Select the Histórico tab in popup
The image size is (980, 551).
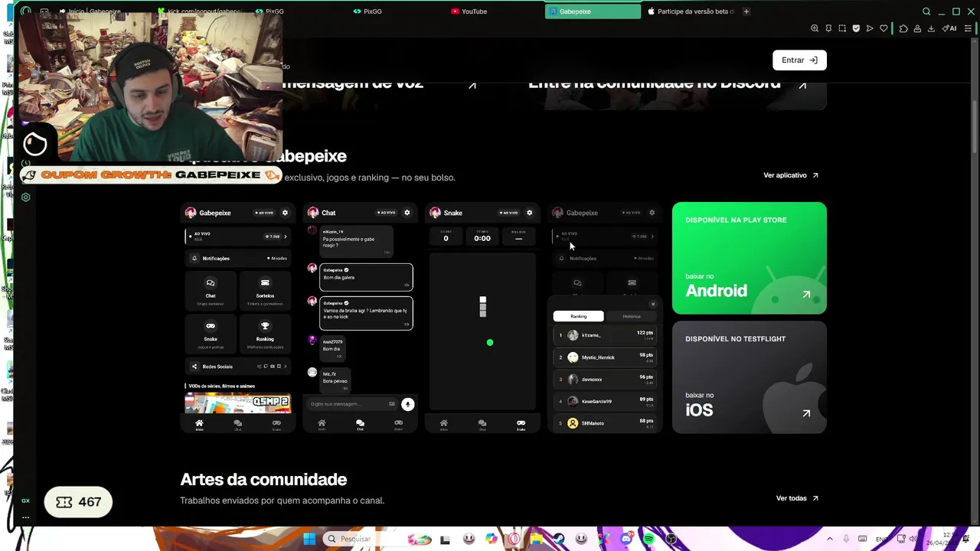click(x=632, y=316)
